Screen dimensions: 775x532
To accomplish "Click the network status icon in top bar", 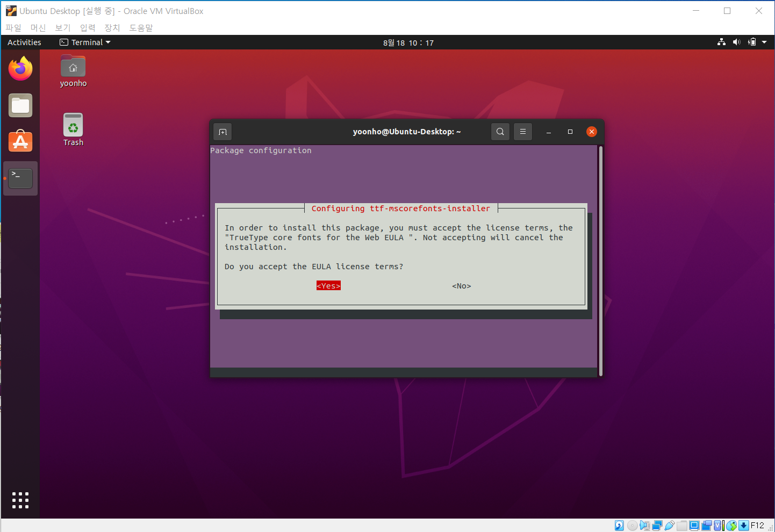I will (722, 42).
